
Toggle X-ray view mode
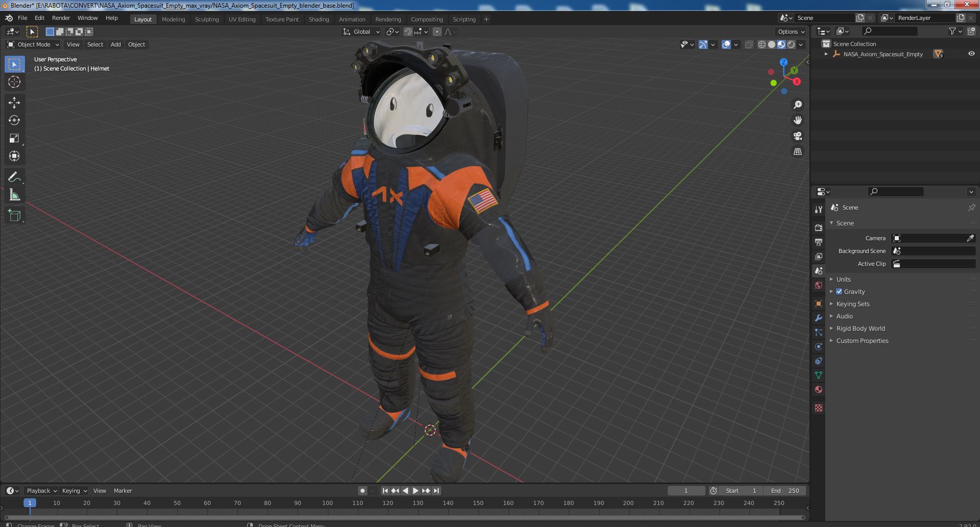(x=749, y=44)
